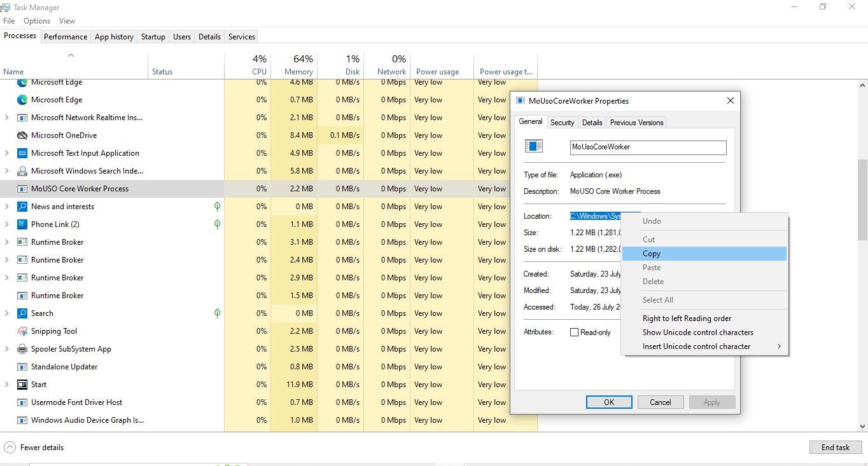Screen dimensions: 868x466
Task: Click the MoUSO Core Worker Process icon
Action: [x=22, y=189]
